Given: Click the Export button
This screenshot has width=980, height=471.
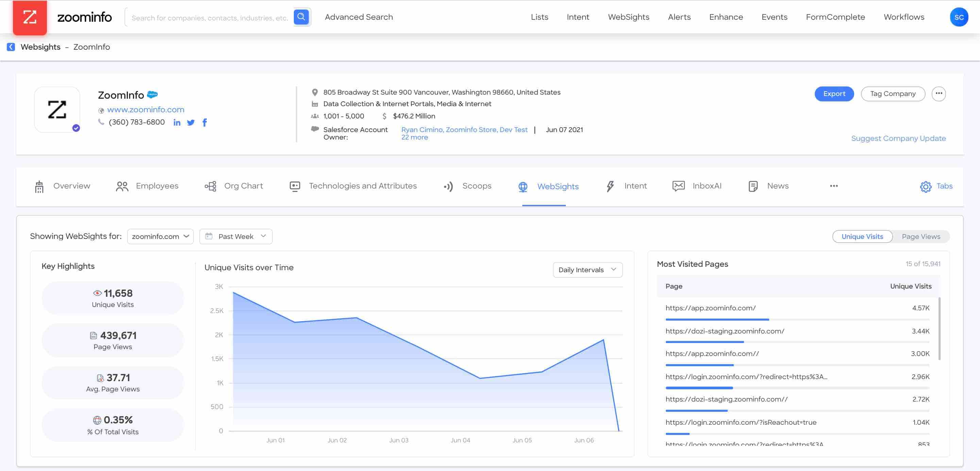Looking at the screenshot, I should coord(834,94).
